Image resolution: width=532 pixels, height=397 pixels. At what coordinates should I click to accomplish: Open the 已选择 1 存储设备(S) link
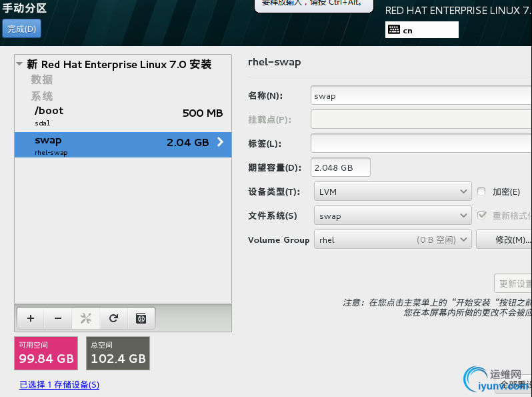point(59,385)
